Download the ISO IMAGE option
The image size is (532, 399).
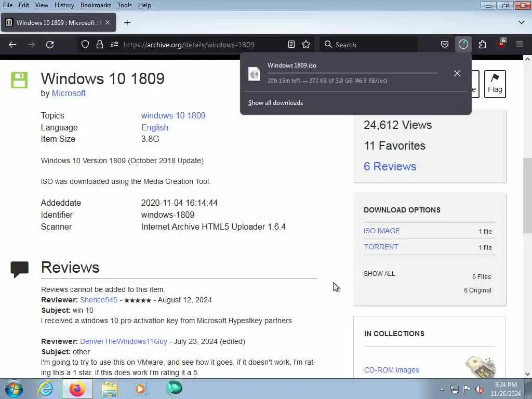(382, 231)
